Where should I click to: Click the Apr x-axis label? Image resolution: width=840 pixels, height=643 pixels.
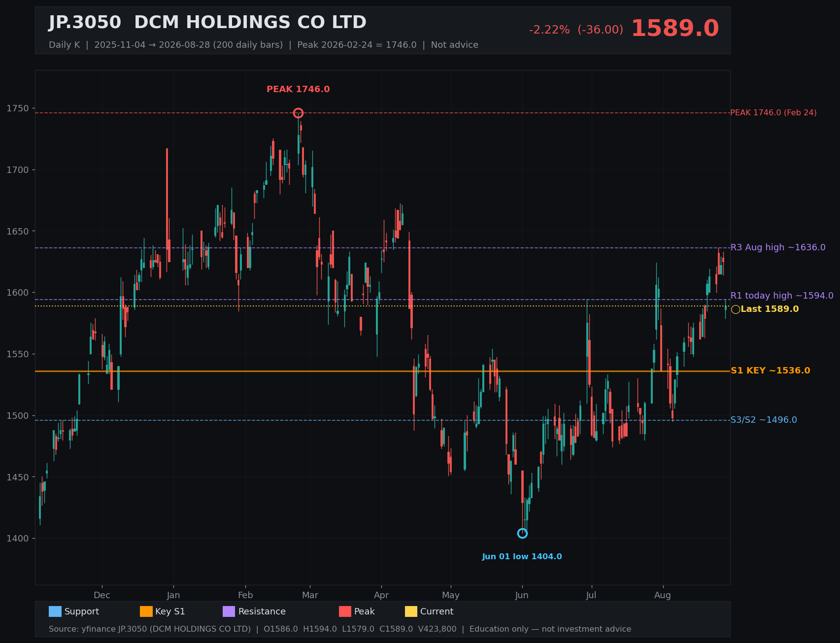(x=381, y=595)
